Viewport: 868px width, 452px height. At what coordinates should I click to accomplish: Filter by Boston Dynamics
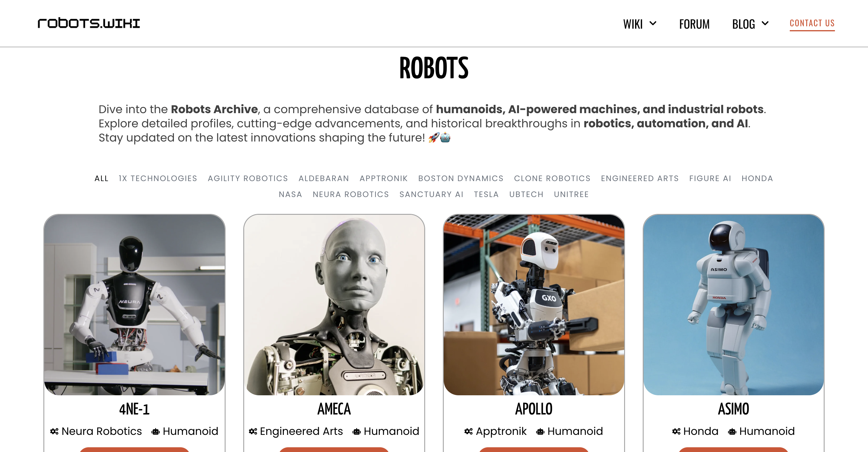(x=461, y=178)
